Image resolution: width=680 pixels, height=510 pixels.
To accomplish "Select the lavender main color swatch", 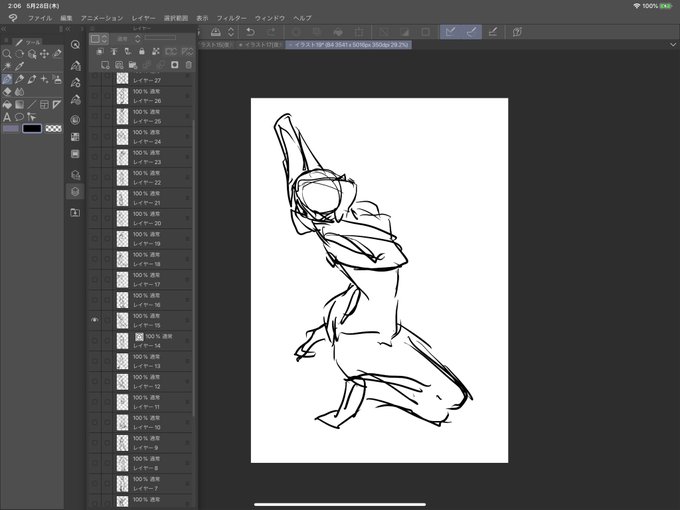I will pyautogui.click(x=10, y=128).
